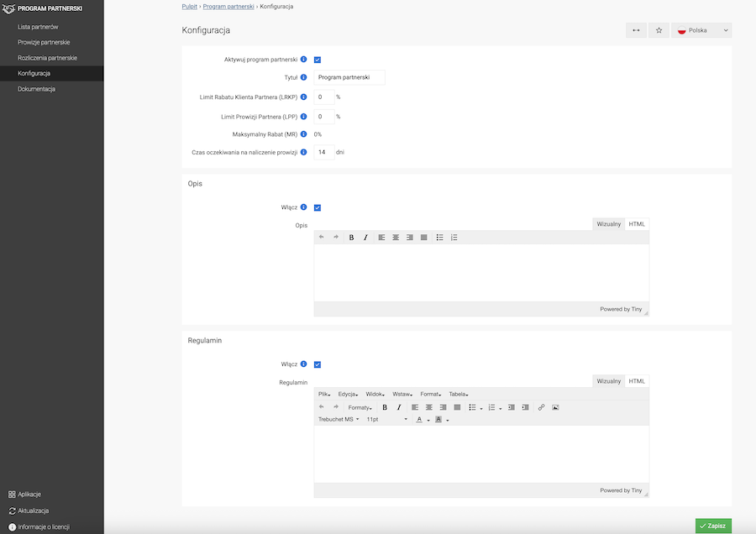Open the 11pt font size dropdown

(x=386, y=419)
